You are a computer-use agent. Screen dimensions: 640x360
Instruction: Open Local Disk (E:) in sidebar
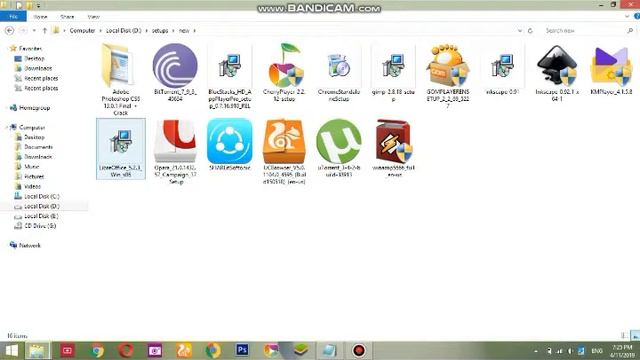pyautogui.click(x=41, y=216)
